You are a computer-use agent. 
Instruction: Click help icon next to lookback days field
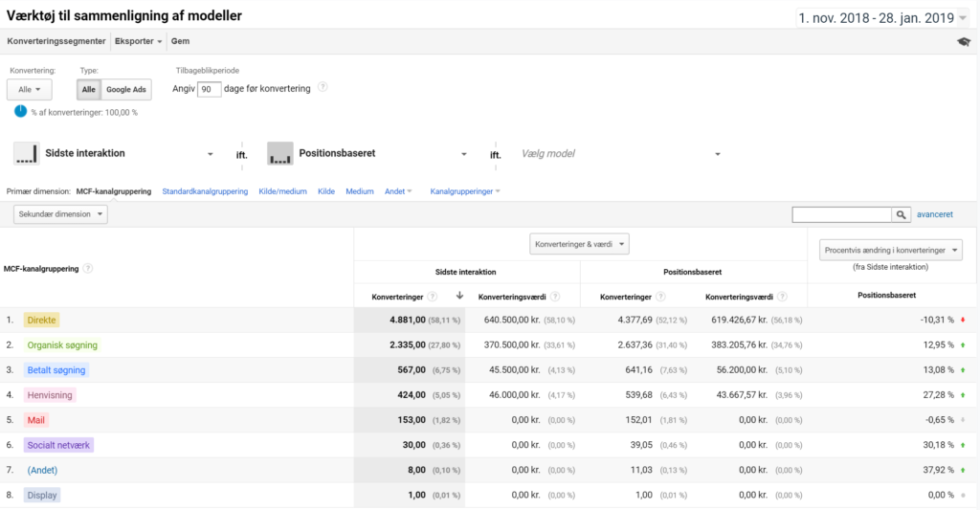(x=323, y=87)
